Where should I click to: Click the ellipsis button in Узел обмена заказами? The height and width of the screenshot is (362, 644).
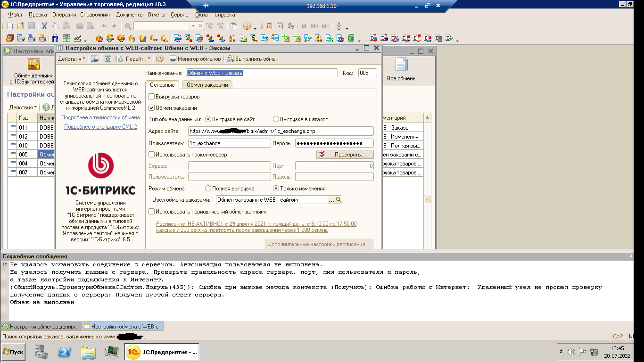[331, 200]
